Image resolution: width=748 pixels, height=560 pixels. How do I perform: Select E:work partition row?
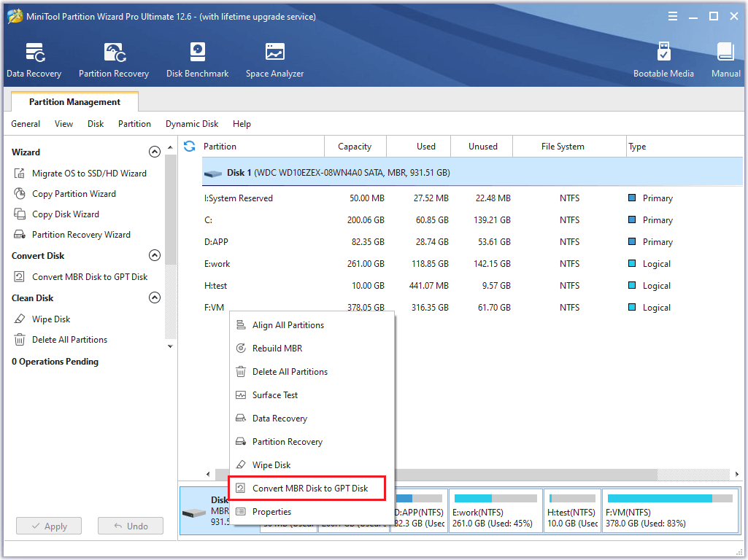tap(472, 263)
